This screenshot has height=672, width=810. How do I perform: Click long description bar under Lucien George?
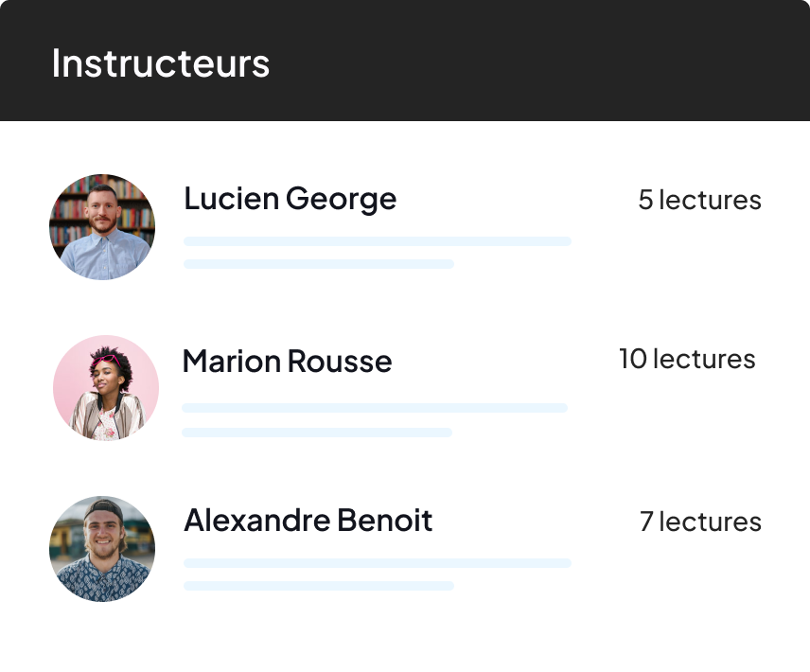pyautogui.click(x=378, y=241)
